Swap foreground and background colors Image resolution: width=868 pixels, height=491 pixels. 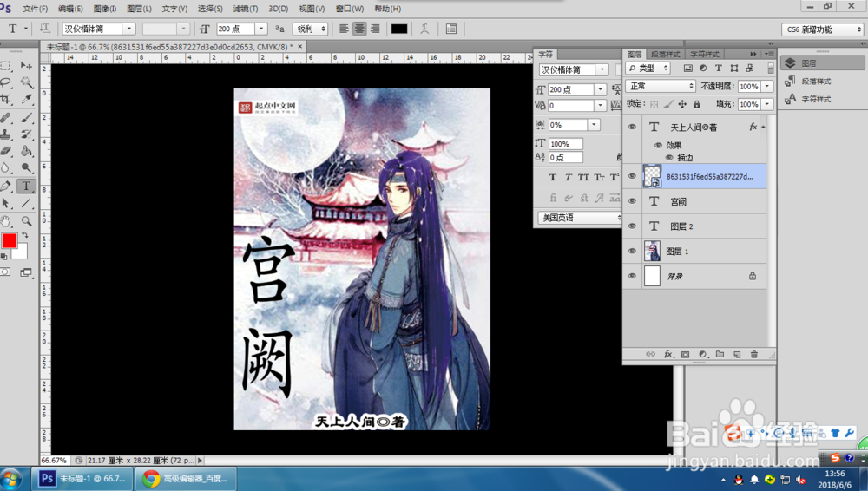[25, 235]
